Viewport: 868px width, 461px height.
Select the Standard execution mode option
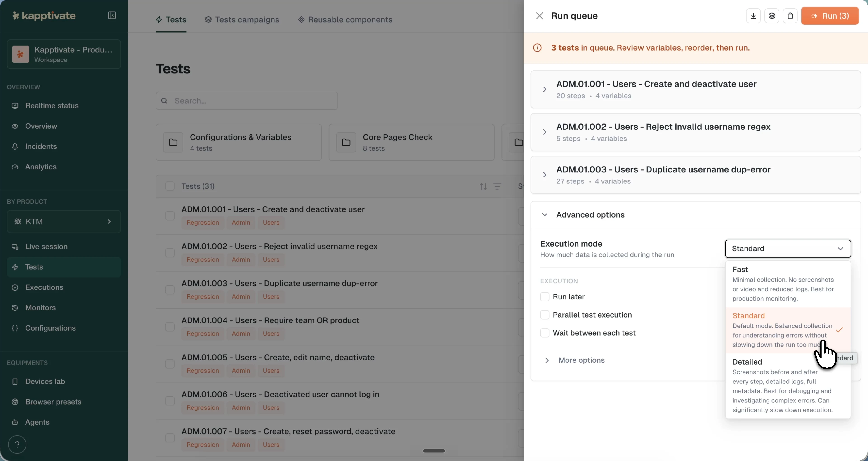point(788,330)
